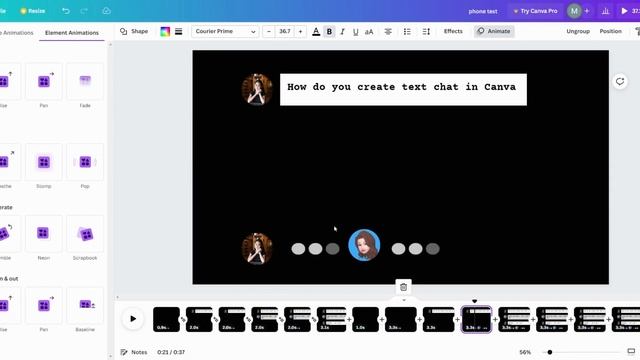This screenshot has height=360, width=640.
Task: Toggle uppercase aA button
Action: (369, 32)
